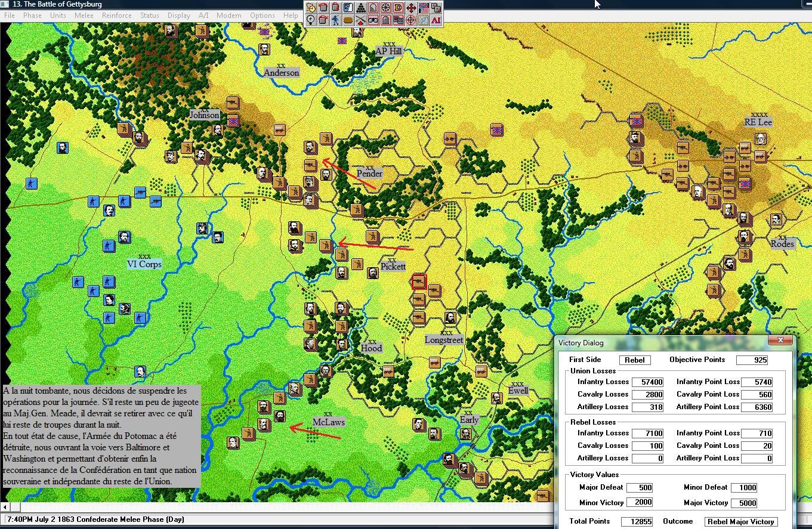Open the Options menu
This screenshot has width=812, height=529.
click(263, 16)
